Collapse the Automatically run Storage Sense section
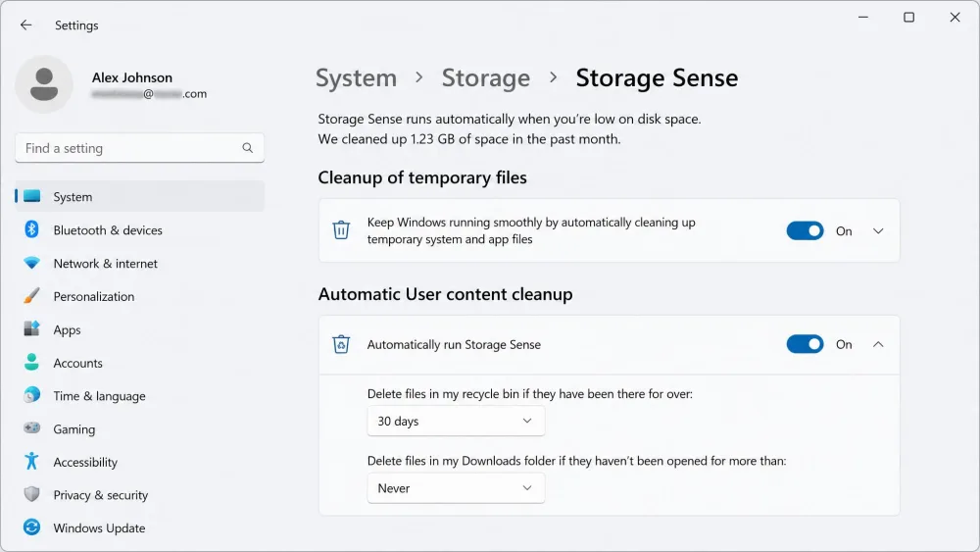Viewport: 980px width, 552px height. [878, 344]
